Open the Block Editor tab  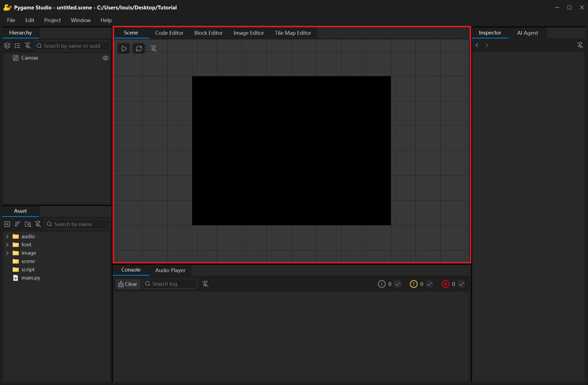(208, 33)
